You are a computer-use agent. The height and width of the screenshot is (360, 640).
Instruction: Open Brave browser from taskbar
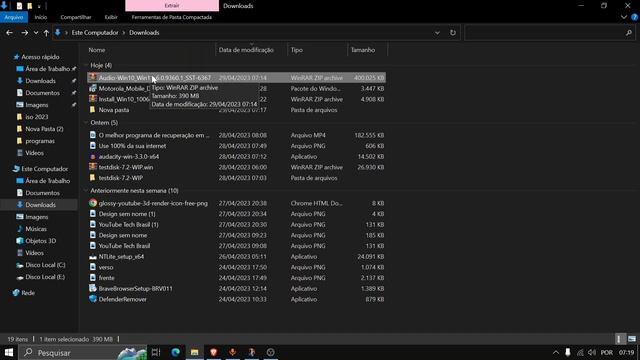click(213, 352)
